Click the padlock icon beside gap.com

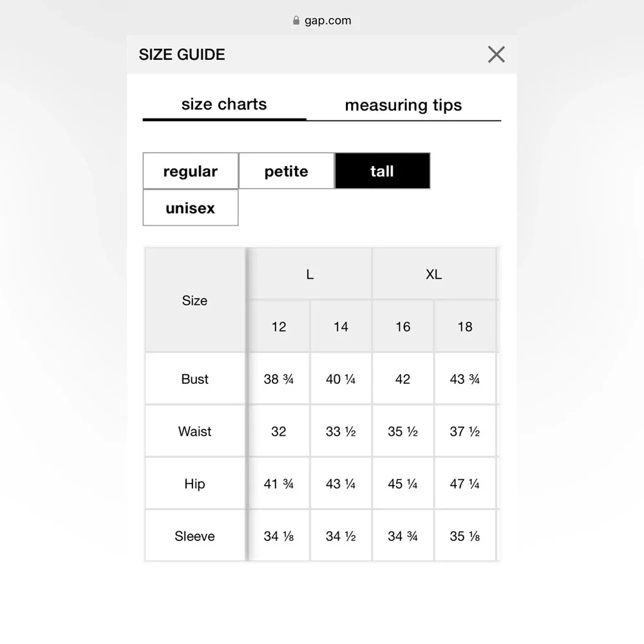pos(296,21)
